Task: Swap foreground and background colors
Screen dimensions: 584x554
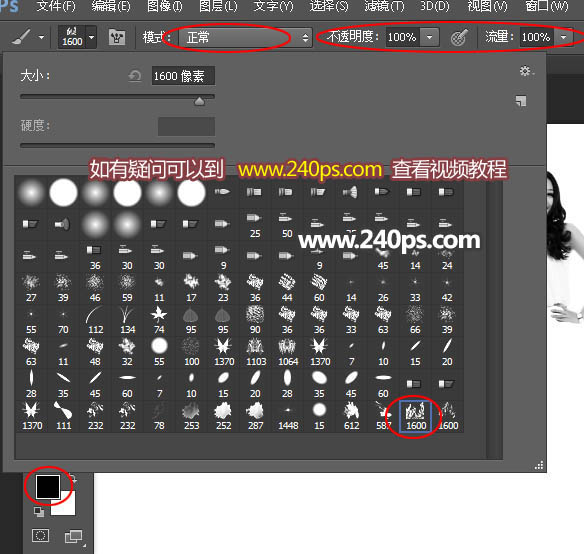Action: point(73,479)
